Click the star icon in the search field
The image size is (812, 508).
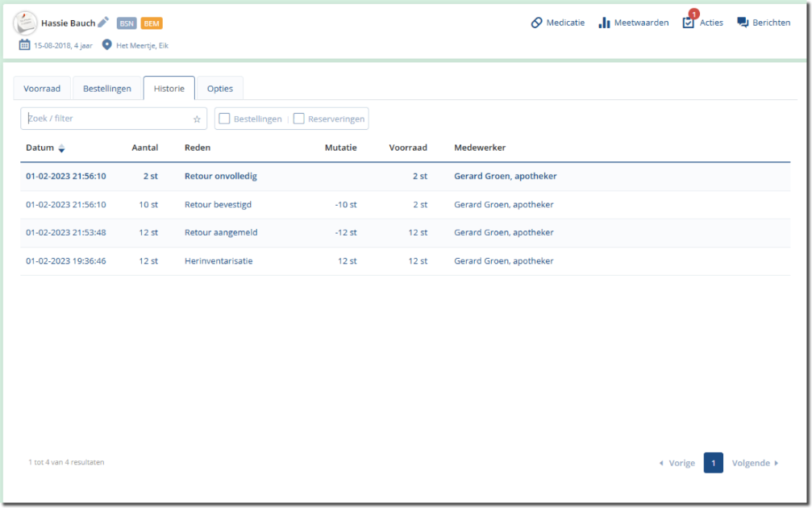coord(197,119)
